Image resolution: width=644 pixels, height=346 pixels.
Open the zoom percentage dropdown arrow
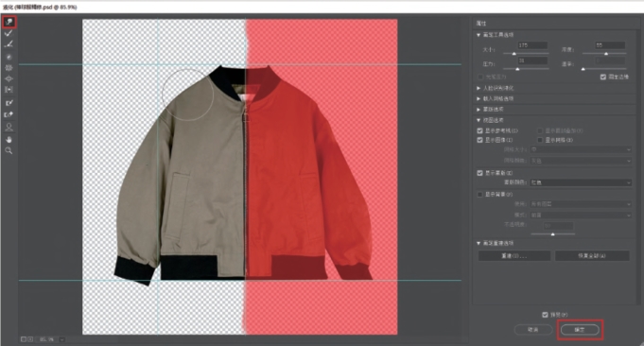pyautogui.click(x=61, y=339)
